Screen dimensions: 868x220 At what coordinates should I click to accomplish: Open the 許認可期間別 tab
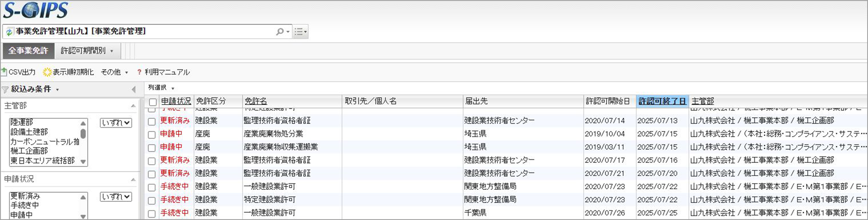click(x=83, y=51)
